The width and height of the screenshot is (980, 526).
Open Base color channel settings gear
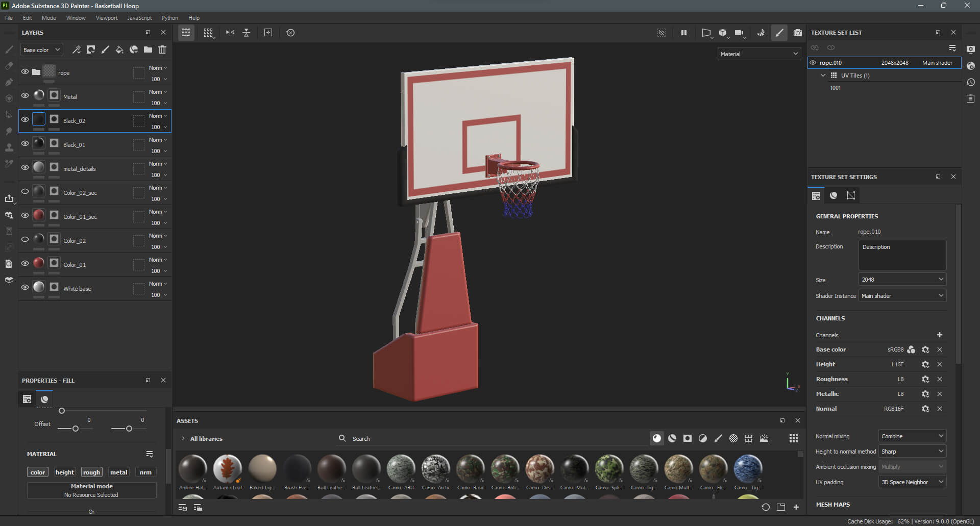[925, 349]
